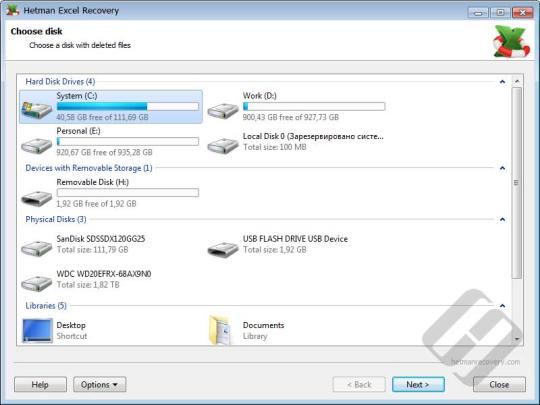Collapse the Physical Disks group
The image size is (540, 405).
pos(502,219)
